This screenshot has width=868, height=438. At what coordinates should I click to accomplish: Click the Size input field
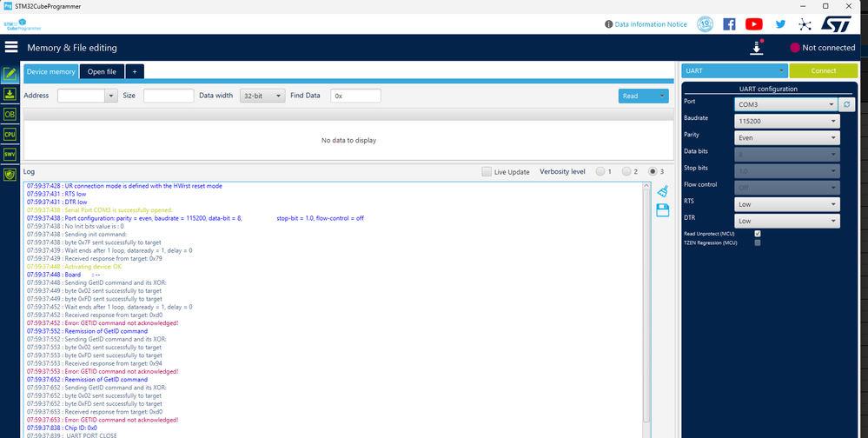(169, 96)
